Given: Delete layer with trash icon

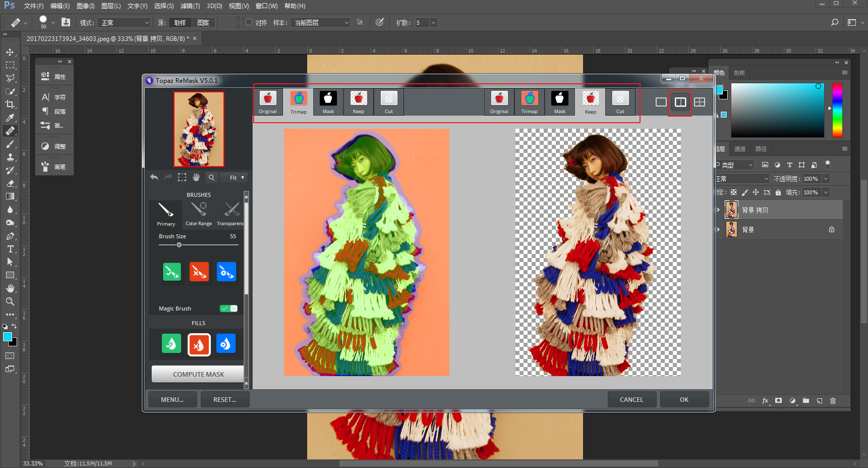Looking at the screenshot, I should [833, 401].
